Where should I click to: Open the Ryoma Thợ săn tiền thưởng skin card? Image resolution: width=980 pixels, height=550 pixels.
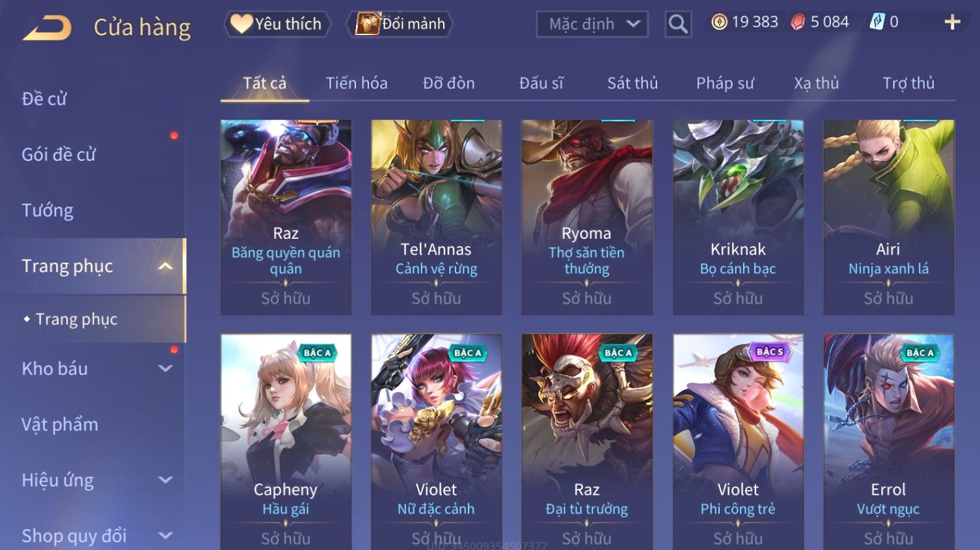[587, 217]
